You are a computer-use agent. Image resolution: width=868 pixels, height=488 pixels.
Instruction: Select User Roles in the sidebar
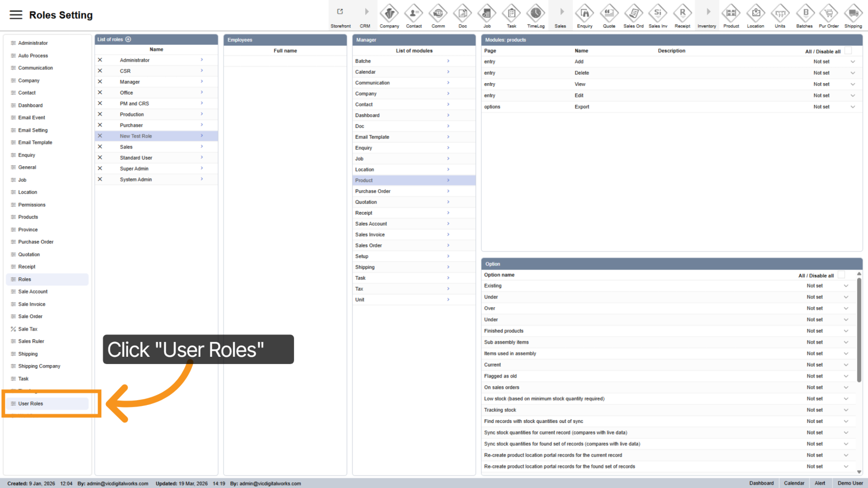31,404
